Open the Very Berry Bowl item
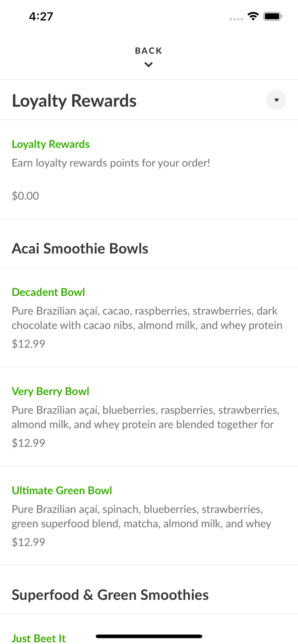 [x=50, y=392]
